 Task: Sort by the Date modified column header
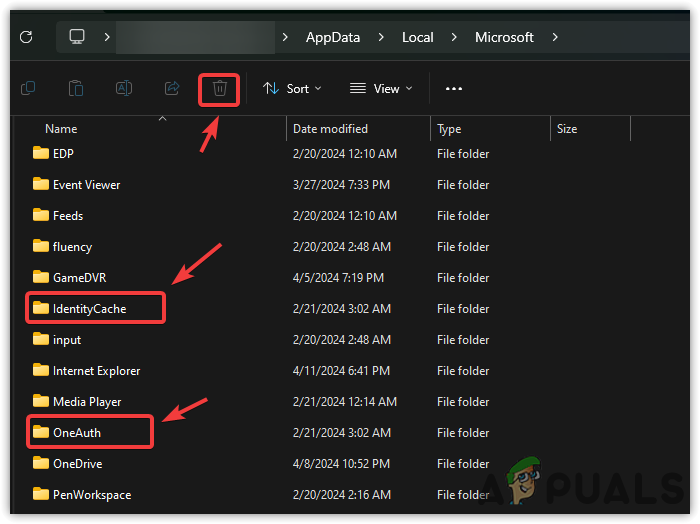click(x=330, y=129)
